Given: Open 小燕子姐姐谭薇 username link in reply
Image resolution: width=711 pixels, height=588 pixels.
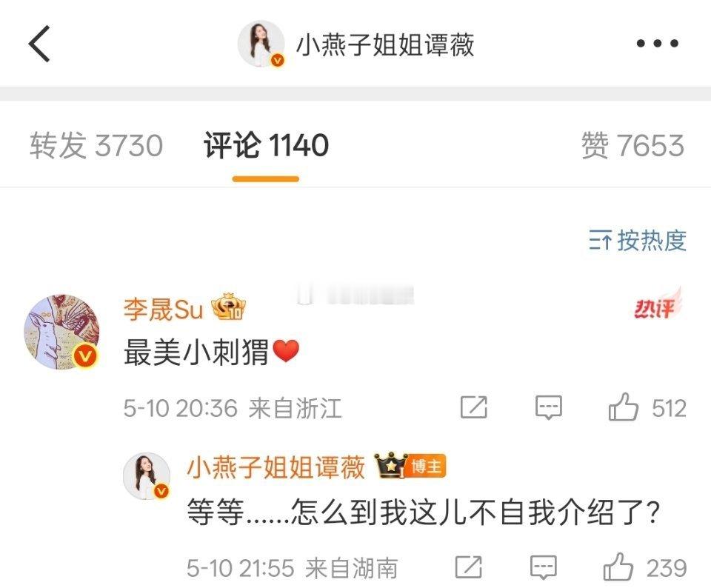Looking at the screenshot, I should [276, 467].
